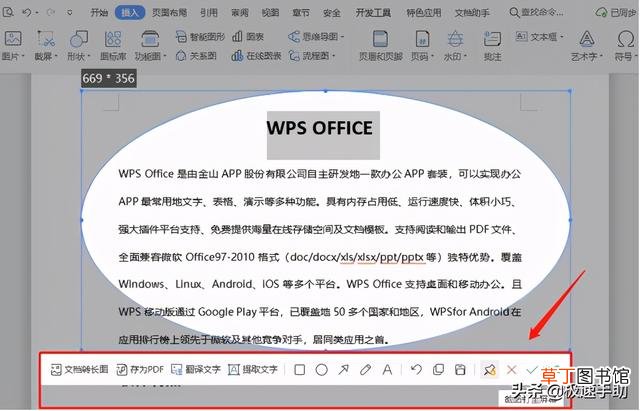Open the 引用 tab
The width and height of the screenshot is (640, 411).
[209, 13]
